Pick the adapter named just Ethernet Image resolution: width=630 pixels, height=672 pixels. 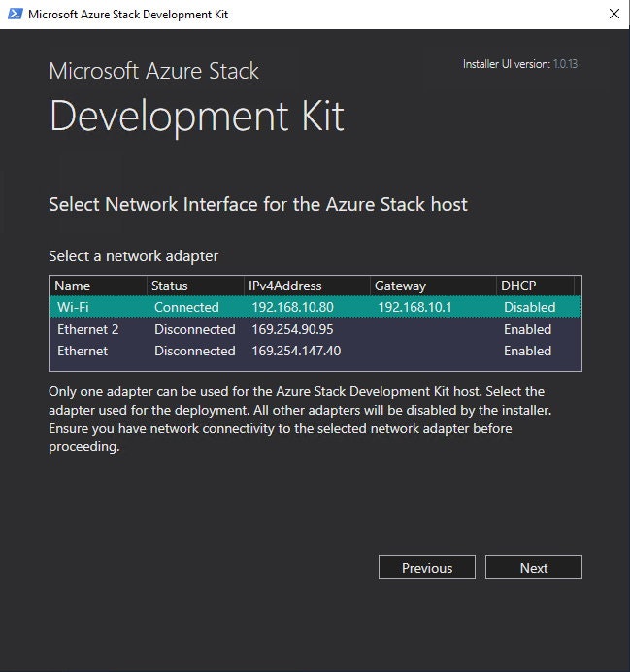click(x=83, y=351)
